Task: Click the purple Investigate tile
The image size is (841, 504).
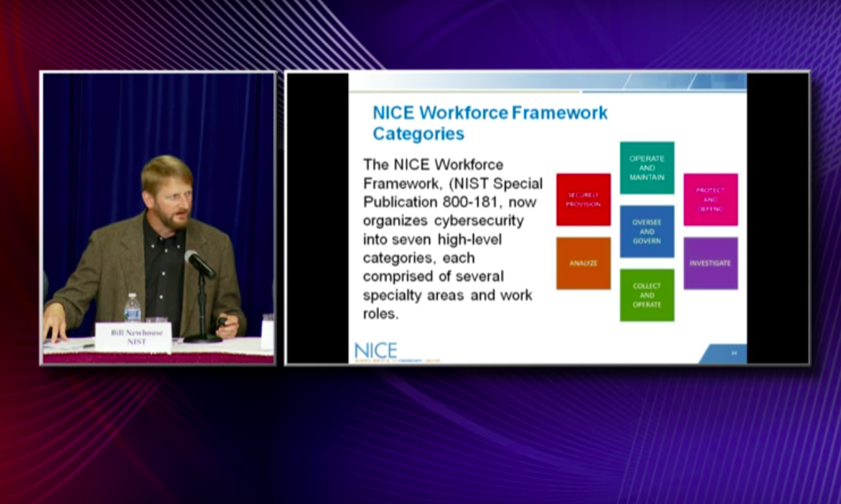Action: pos(711,263)
